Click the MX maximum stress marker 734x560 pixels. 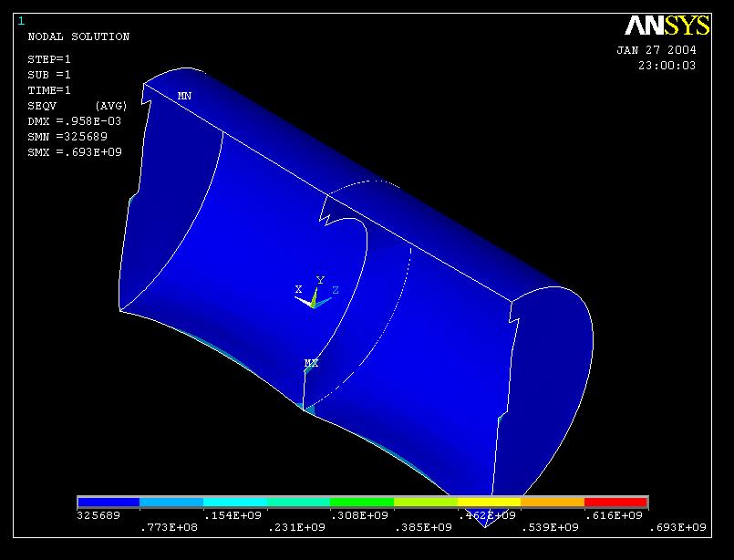(x=311, y=363)
